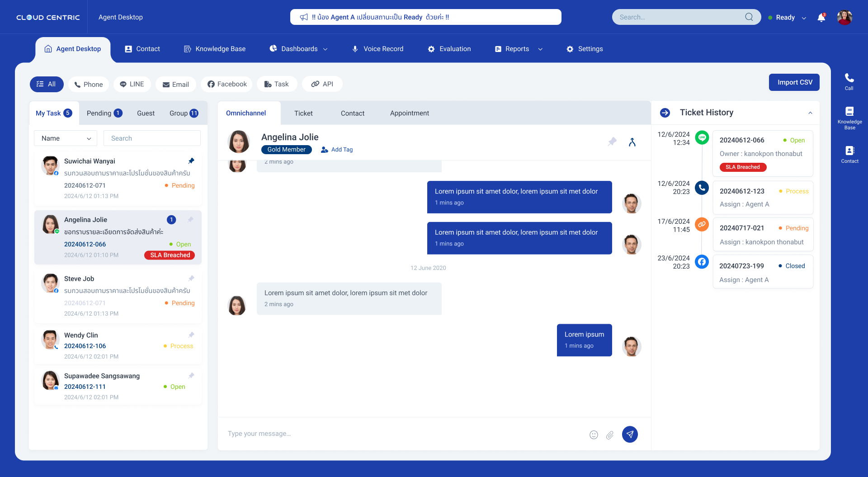Open the Contact menu in navigation bar
Viewport: 868px width, 477px height.
[x=142, y=49]
